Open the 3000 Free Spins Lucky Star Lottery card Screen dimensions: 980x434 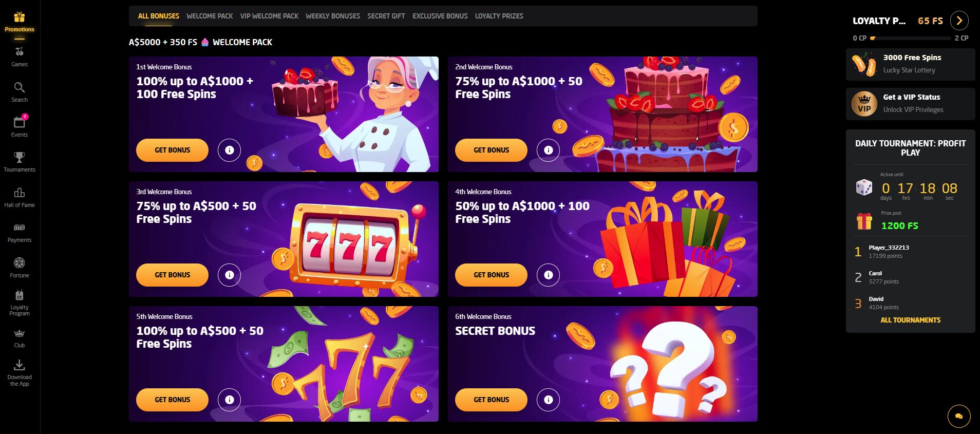pos(910,64)
